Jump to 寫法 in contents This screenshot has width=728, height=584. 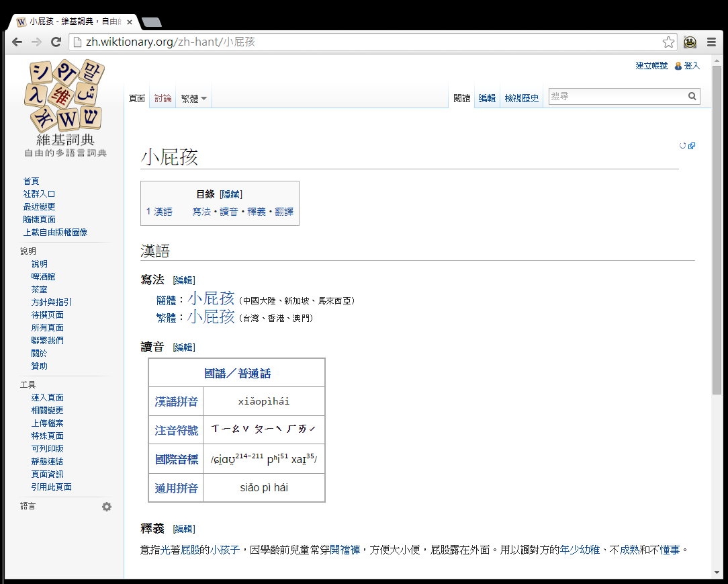coord(201,212)
